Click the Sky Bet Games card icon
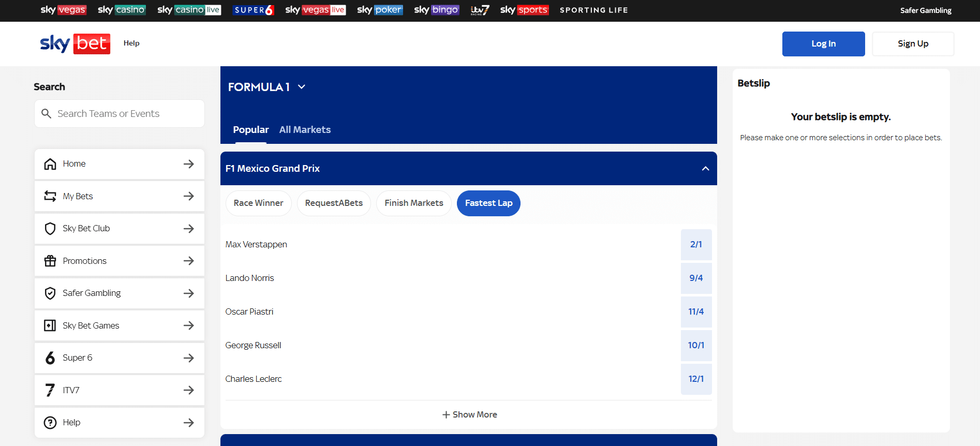Screen dimensions: 980x446 (50, 325)
